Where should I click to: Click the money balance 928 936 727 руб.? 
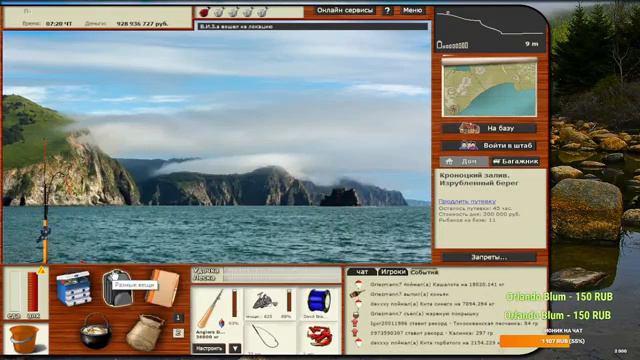click(142, 24)
